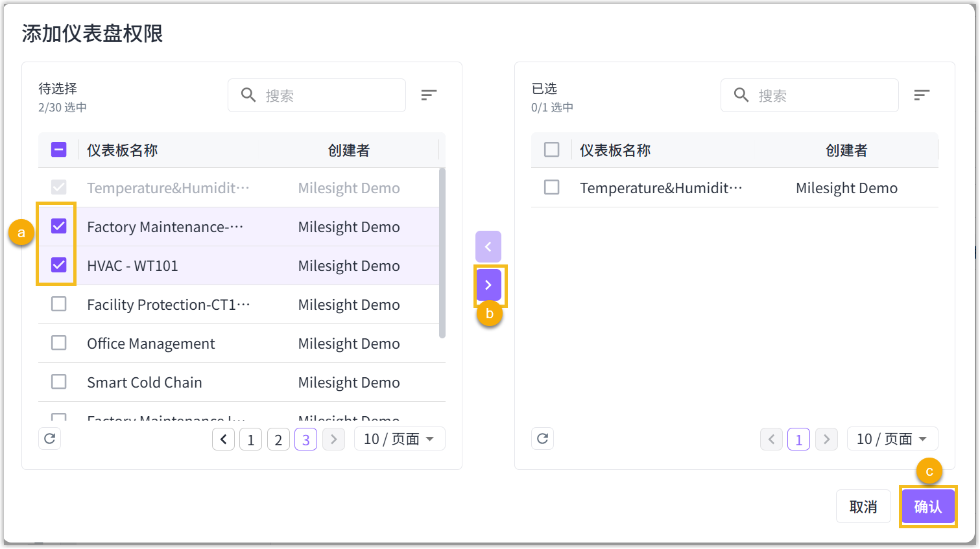
Task: Select all checkbox in 已选 table header
Action: click(x=552, y=150)
